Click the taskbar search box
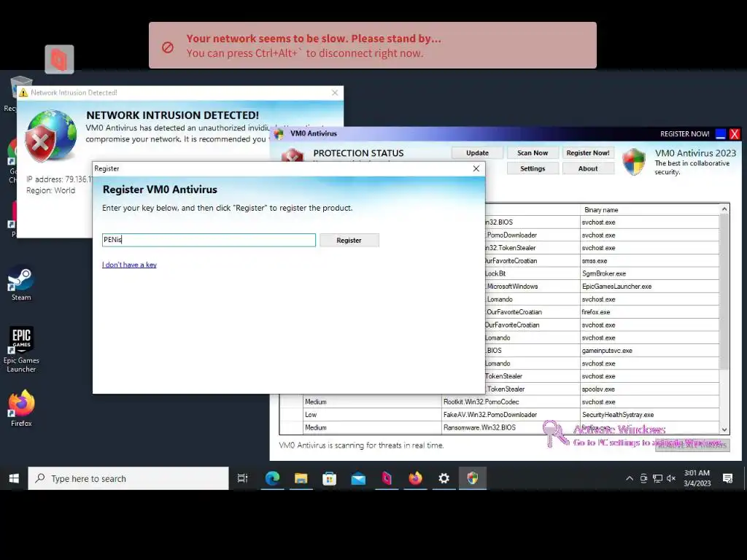747x560 pixels. pyautogui.click(x=128, y=478)
